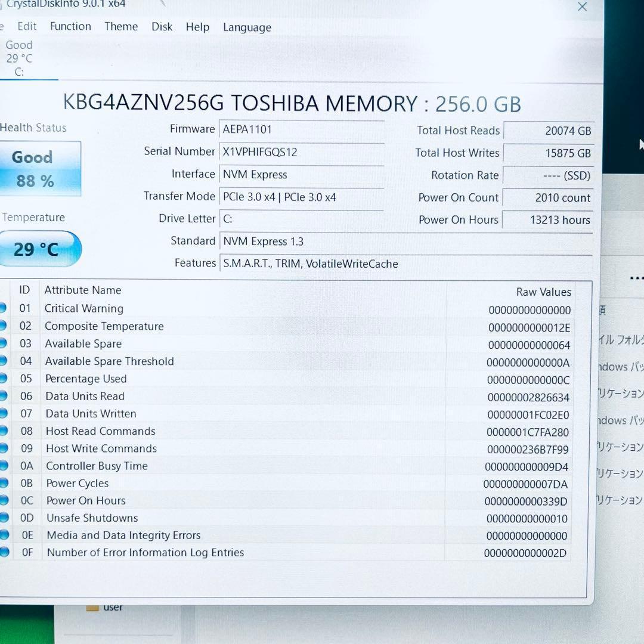This screenshot has height=644, width=644.
Task: Open the Disk menu to choose a drive
Action: pyautogui.click(x=162, y=26)
